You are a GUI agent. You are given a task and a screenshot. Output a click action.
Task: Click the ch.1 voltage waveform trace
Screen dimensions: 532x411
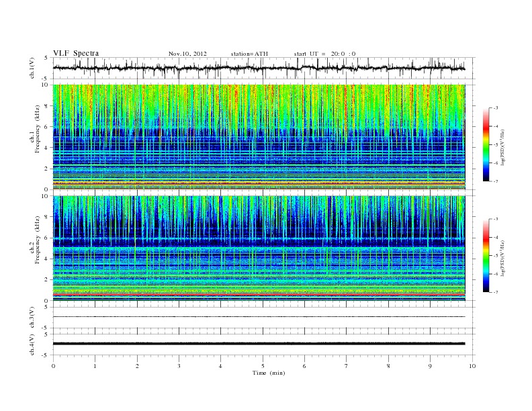point(259,68)
